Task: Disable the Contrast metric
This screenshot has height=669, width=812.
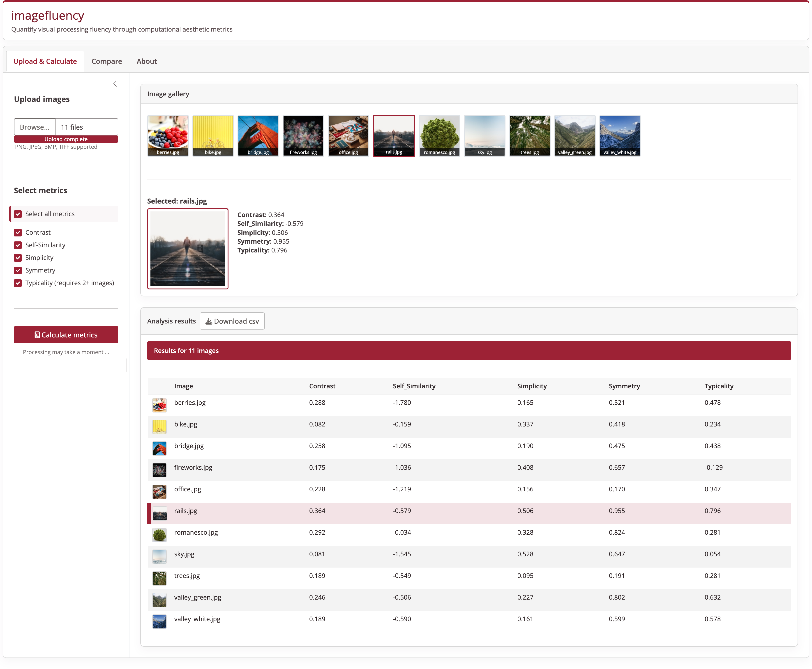Action: 18,232
